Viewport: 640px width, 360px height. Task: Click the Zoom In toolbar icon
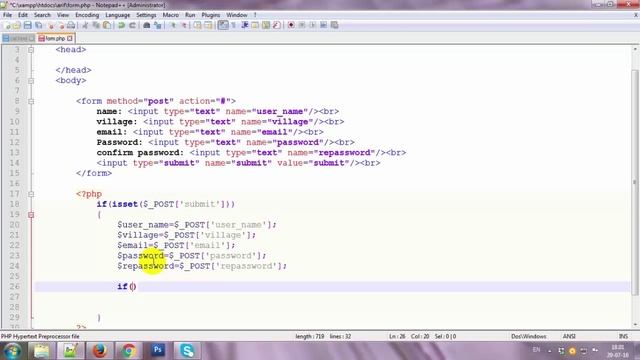[173, 25]
